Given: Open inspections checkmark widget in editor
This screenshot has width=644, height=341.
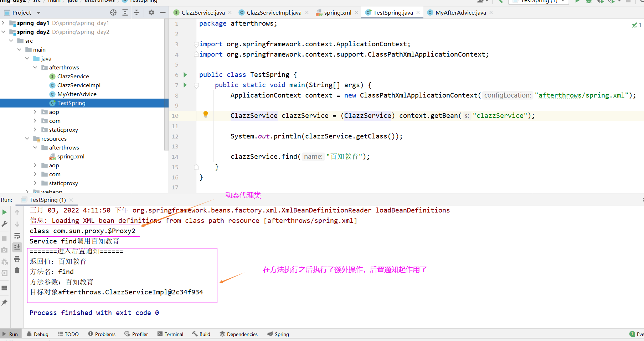Looking at the screenshot, I should 637,25.
